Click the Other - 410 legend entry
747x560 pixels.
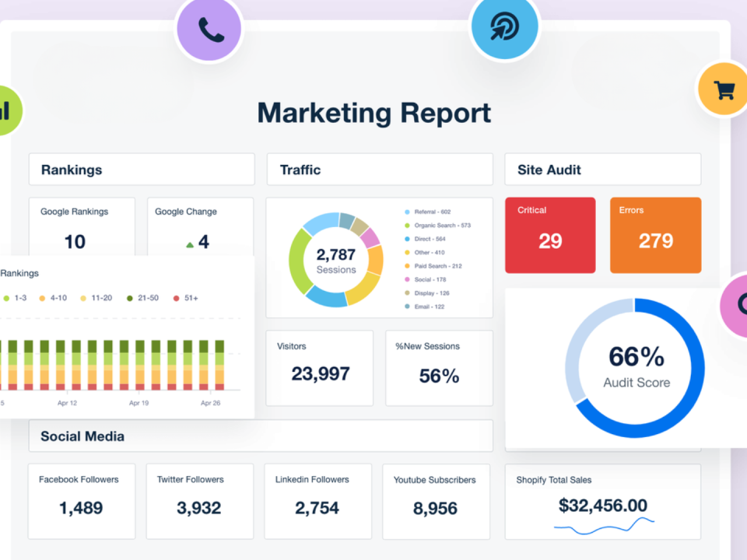[425, 252]
